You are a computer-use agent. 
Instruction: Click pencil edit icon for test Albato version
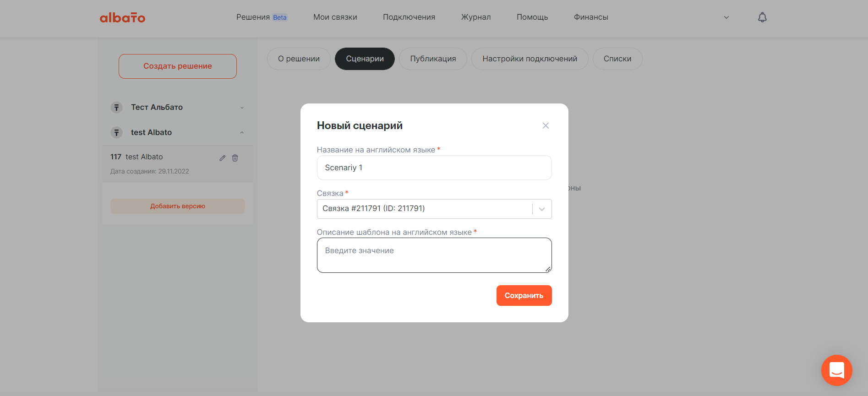point(222,158)
